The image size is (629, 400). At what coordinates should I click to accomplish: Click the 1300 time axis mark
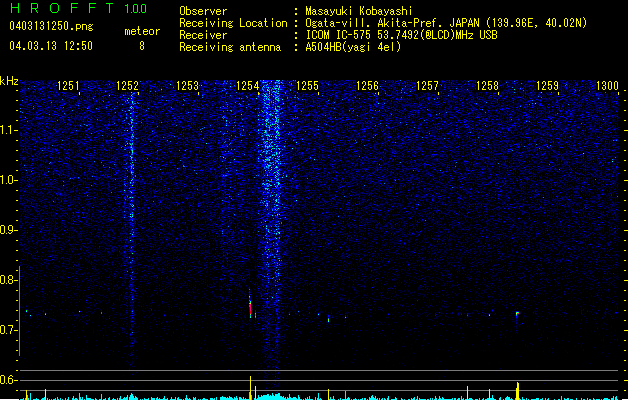pos(607,86)
